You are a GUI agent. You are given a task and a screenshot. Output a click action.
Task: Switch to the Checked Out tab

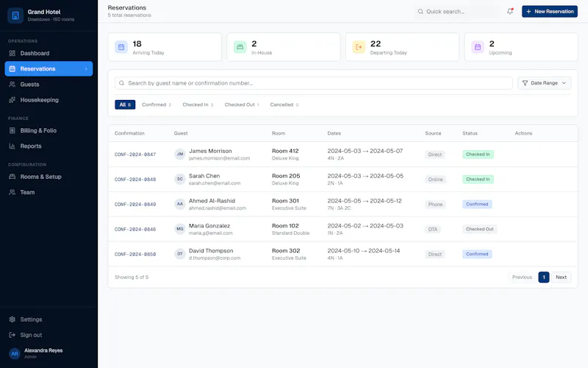[242, 105]
